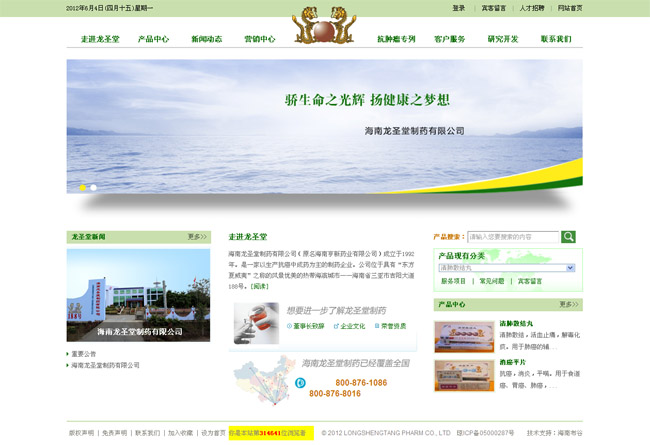Image resolution: width=650 pixels, height=445 pixels.
Task: Click the green search magnifier button
Action: click(x=568, y=237)
